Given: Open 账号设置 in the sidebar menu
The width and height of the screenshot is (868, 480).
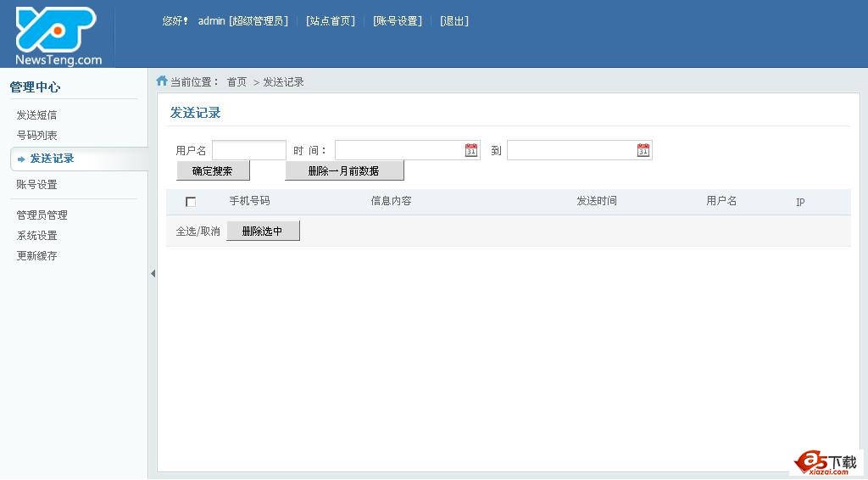Looking at the screenshot, I should click(36, 184).
